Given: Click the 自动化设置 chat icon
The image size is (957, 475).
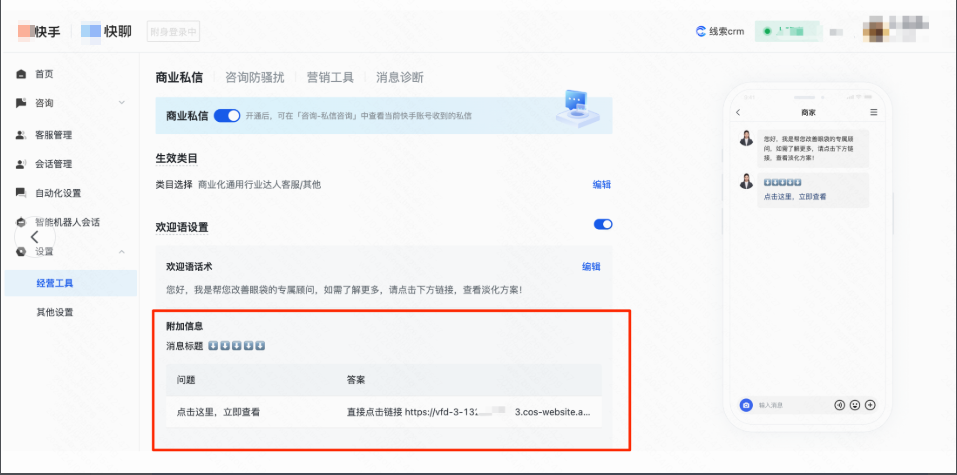Looking at the screenshot, I should 21,193.
